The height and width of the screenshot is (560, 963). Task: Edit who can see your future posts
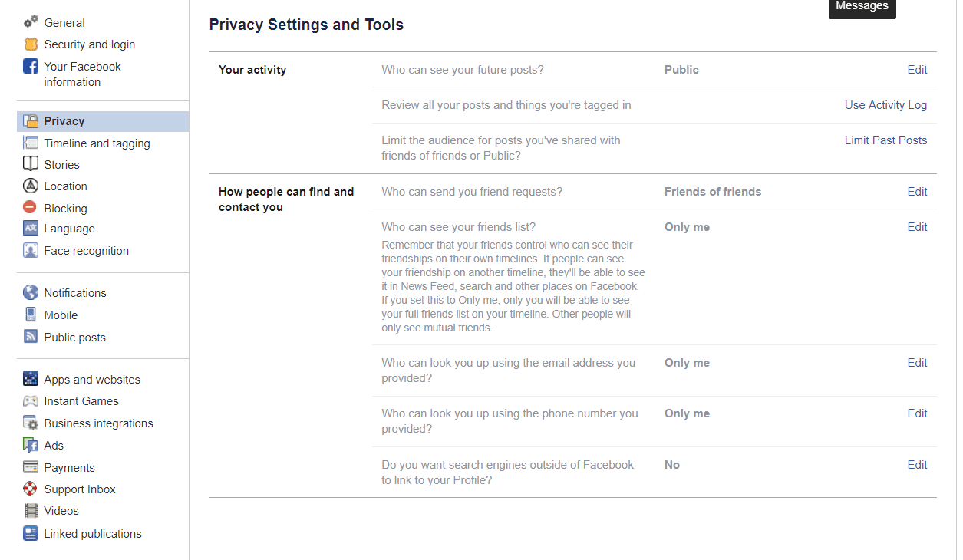(917, 70)
